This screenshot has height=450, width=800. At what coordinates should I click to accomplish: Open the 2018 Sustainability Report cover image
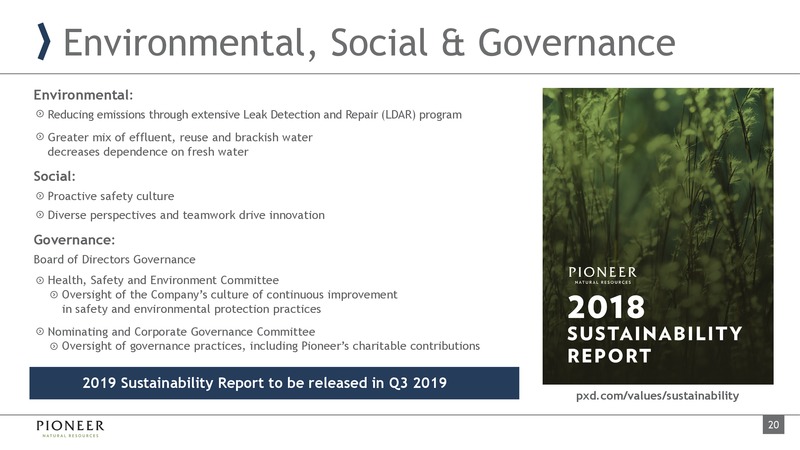point(658,236)
